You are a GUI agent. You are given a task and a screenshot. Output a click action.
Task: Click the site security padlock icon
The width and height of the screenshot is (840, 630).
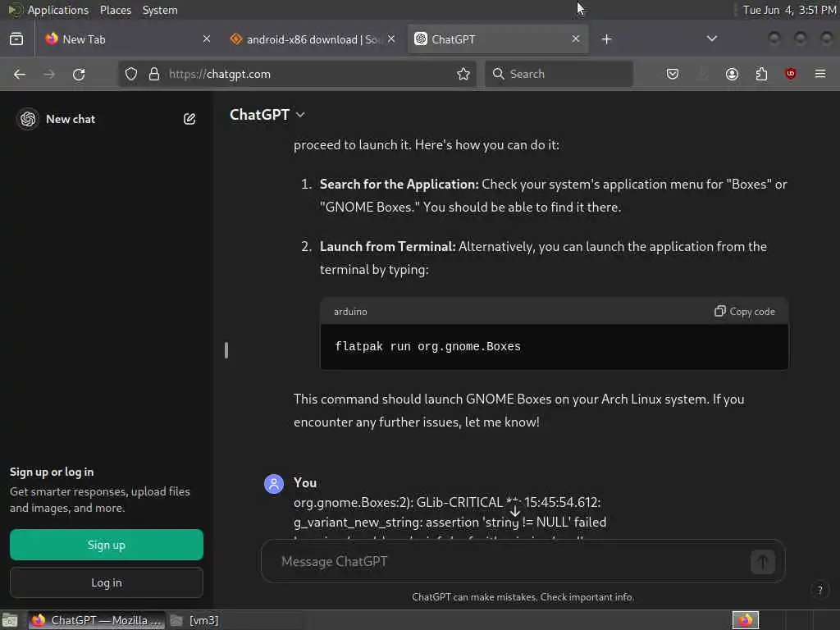click(154, 74)
